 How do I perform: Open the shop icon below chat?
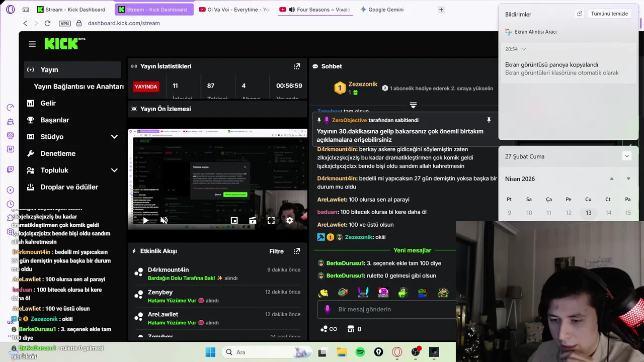pyautogui.click(x=351, y=329)
